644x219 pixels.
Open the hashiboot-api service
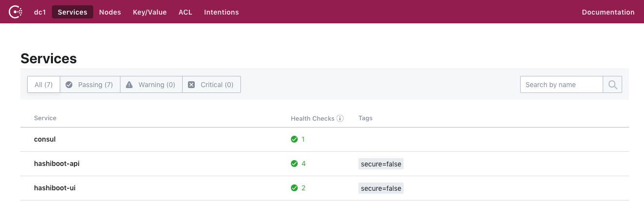pos(57,164)
